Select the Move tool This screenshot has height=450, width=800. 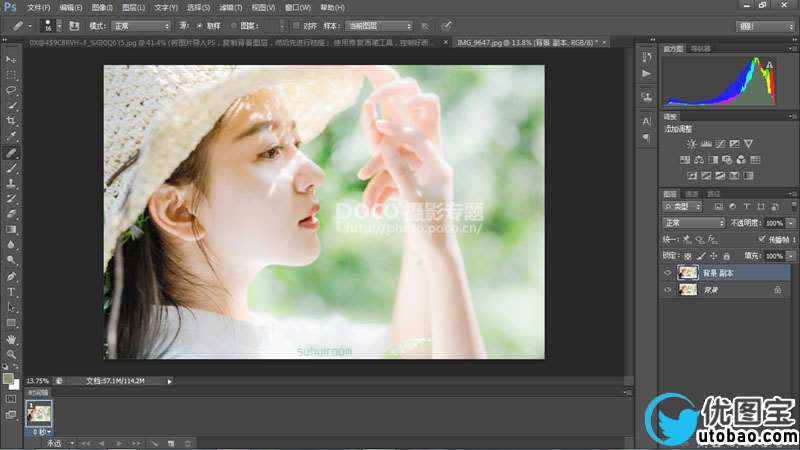tap(11, 60)
